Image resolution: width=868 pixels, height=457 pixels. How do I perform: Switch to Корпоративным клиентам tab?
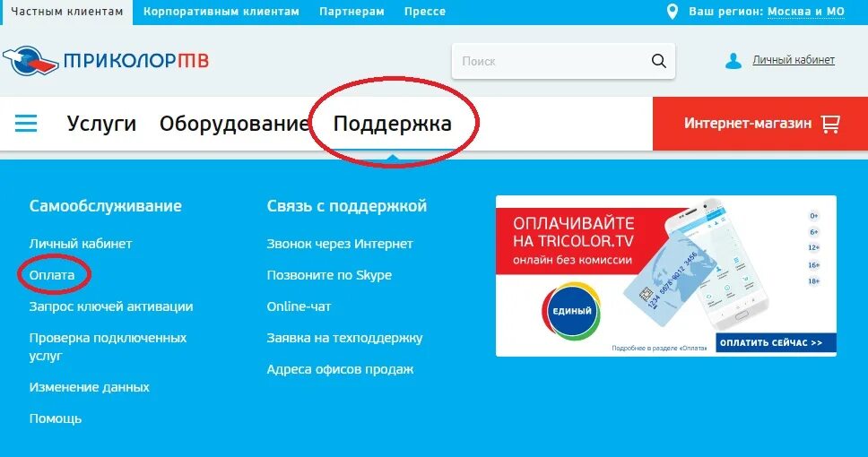point(221,12)
